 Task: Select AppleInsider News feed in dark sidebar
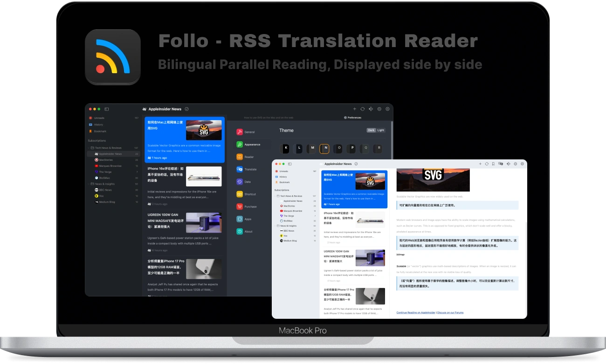pos(113,154)
